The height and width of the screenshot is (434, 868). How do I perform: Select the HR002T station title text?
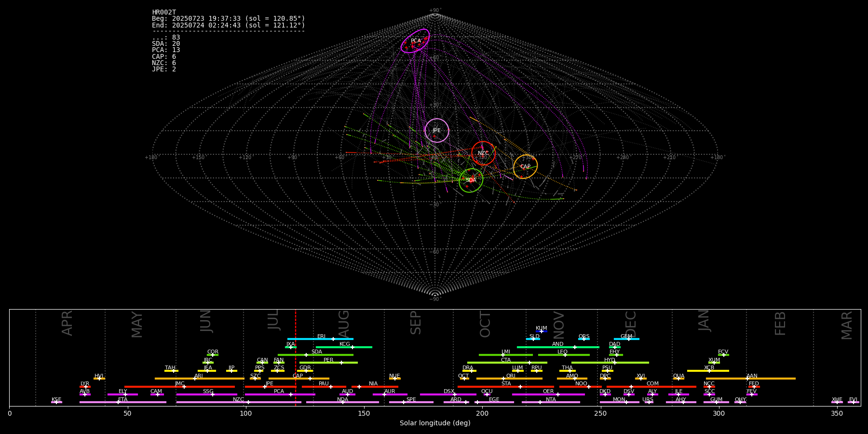(164, 13)
